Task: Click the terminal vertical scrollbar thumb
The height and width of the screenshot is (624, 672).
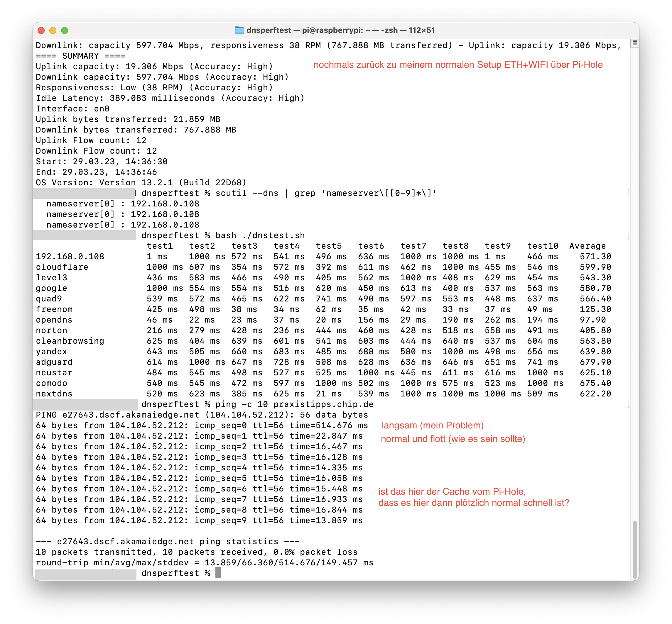Action: (634, 550)
